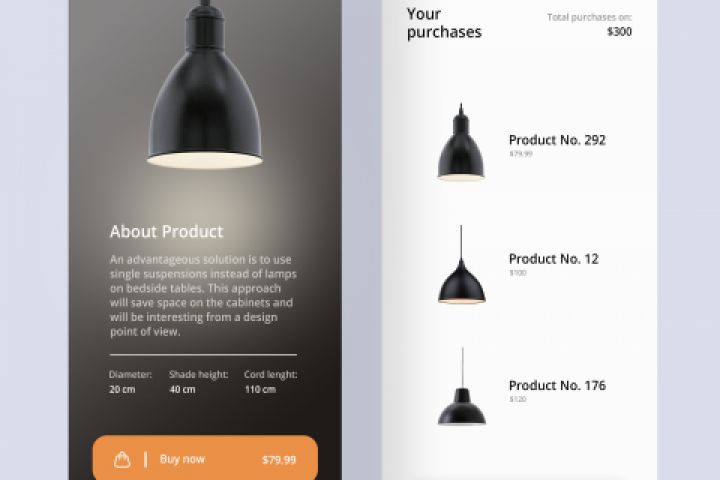Click the product description paragraph

coord(203,295)
